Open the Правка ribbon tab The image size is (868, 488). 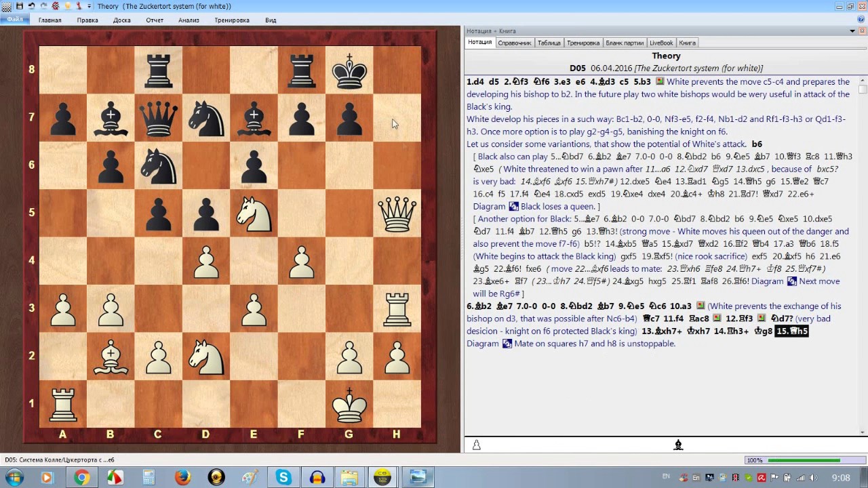(87, 20)
